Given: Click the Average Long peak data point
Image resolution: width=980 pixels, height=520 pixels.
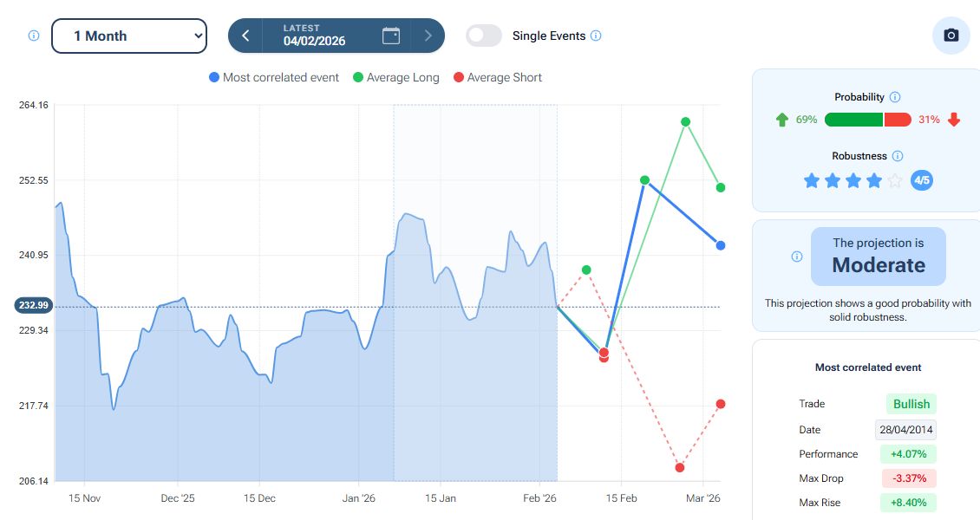Looking at the screenshot, I should click(685, 122).
